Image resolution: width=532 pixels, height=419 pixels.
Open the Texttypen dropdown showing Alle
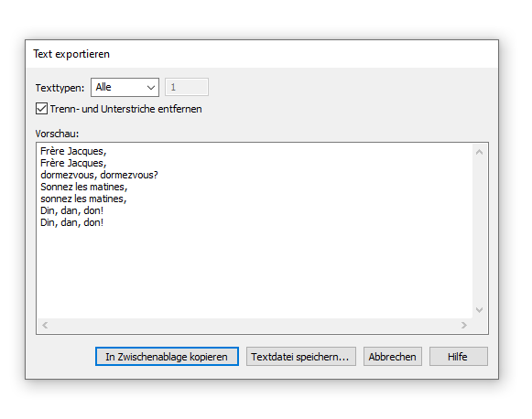coord(125,88)
